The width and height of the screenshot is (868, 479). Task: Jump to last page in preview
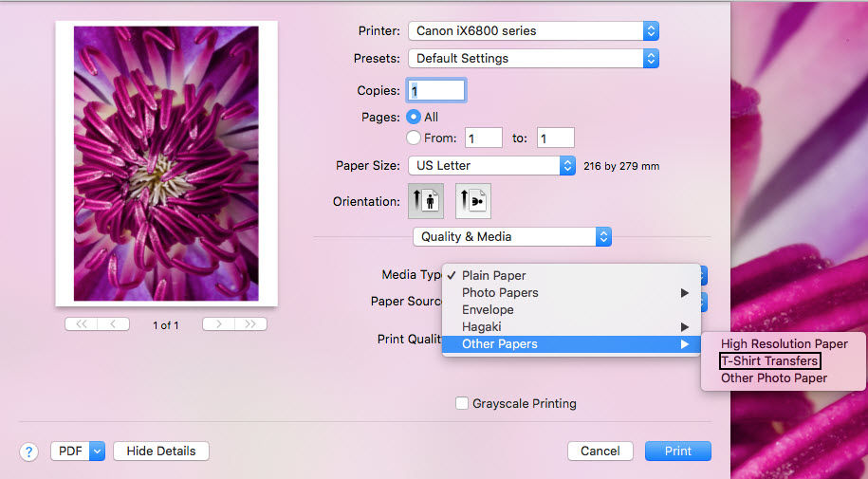(x=250, y=324)
